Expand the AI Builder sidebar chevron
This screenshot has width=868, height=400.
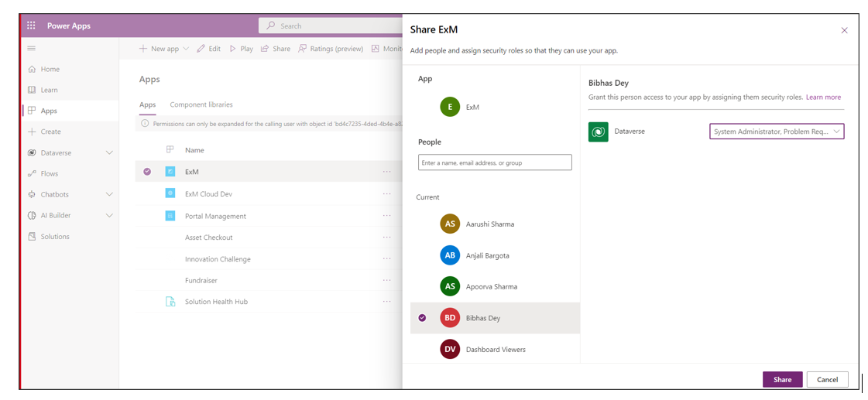pyautogui.click(x=109, y=215)
